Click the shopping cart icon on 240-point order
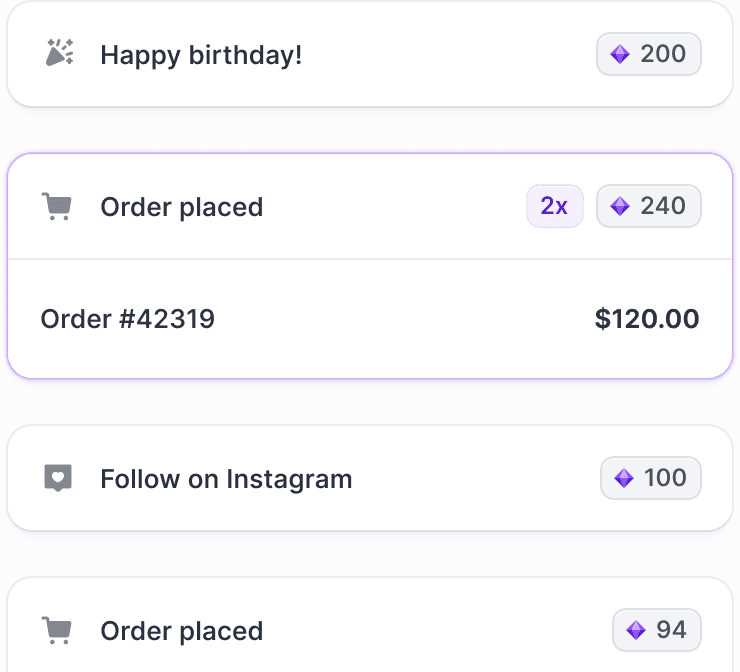 [57, 206]
